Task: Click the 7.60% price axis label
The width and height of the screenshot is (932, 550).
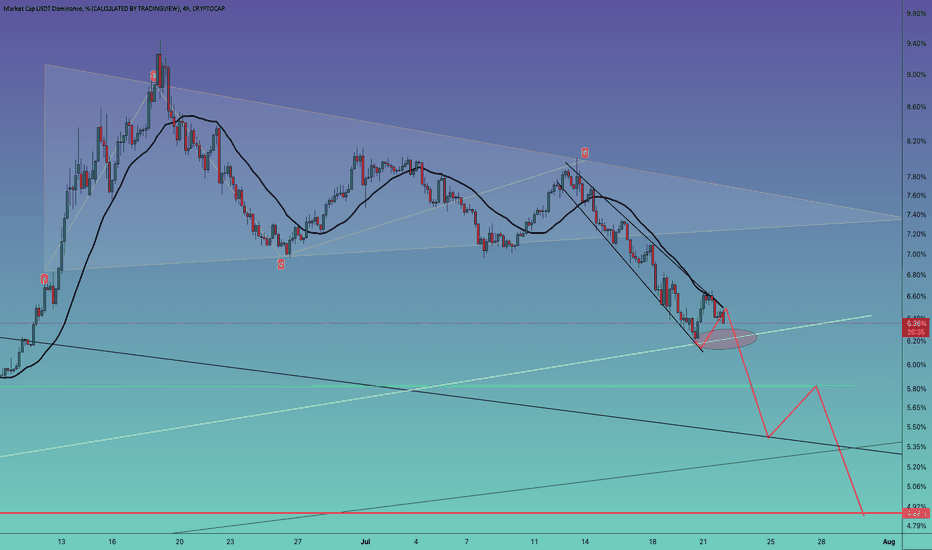Action: 916,196
